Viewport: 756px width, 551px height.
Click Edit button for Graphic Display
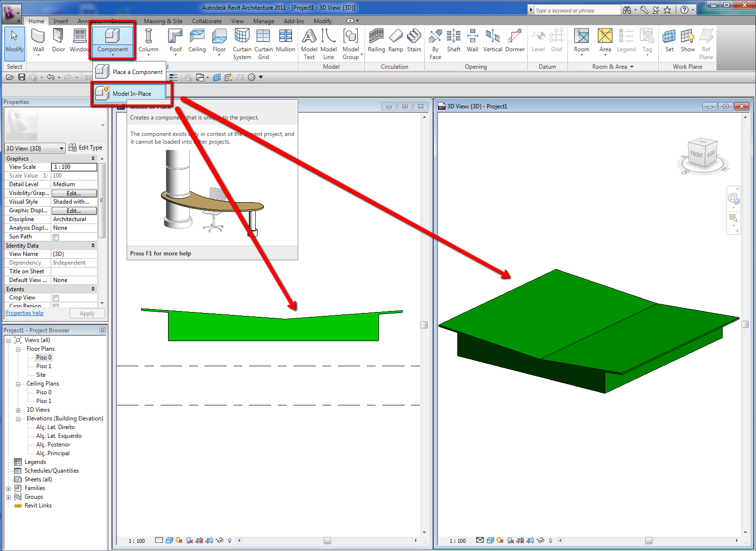[74, 211]
